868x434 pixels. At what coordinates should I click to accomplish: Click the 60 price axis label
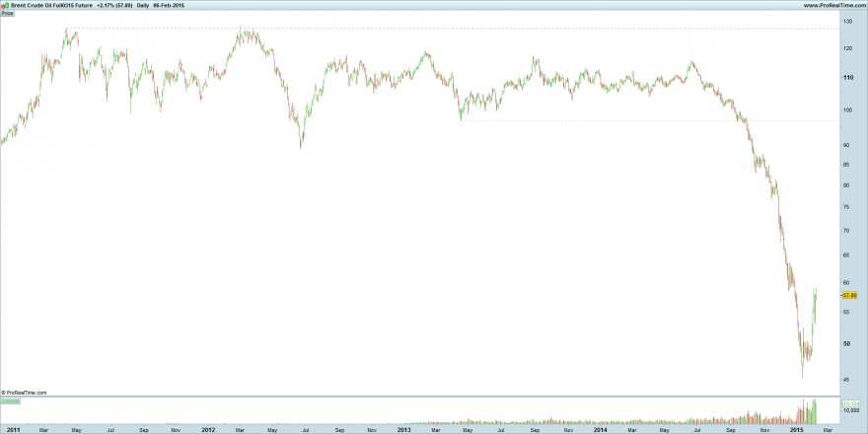pos(846,282)
